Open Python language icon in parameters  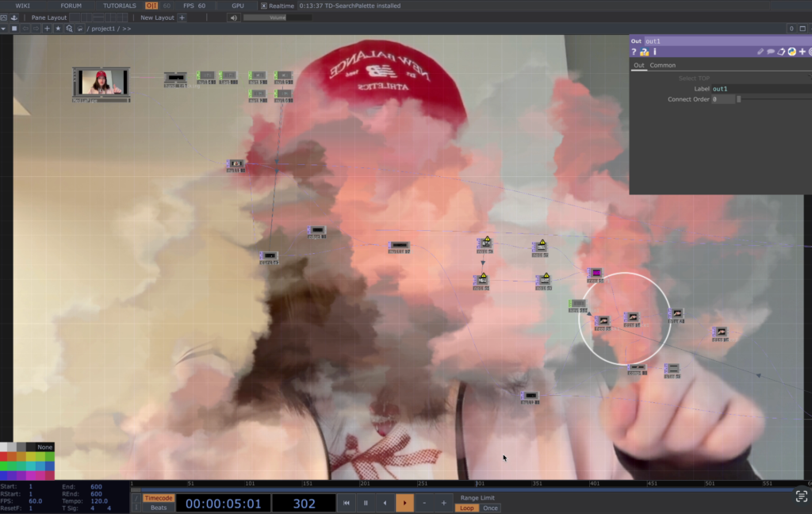point(792,52)
